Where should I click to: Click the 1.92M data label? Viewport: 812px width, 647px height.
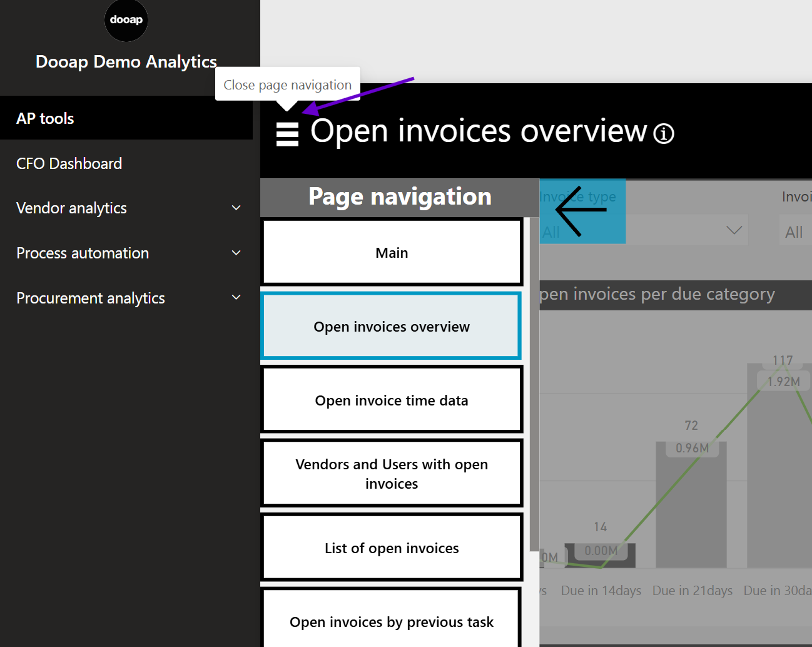click(x=783, y=382)
